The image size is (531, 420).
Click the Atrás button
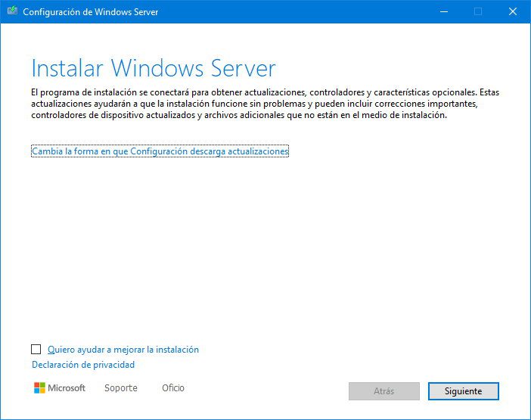[x=384, y=391]
